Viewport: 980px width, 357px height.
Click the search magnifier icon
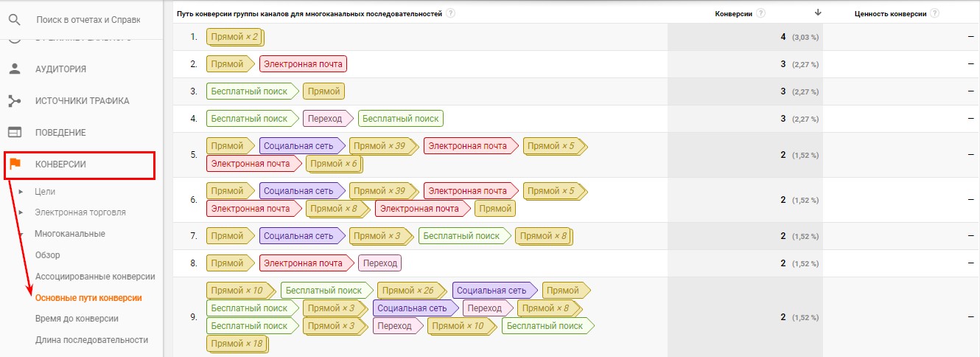pos(15,20)
